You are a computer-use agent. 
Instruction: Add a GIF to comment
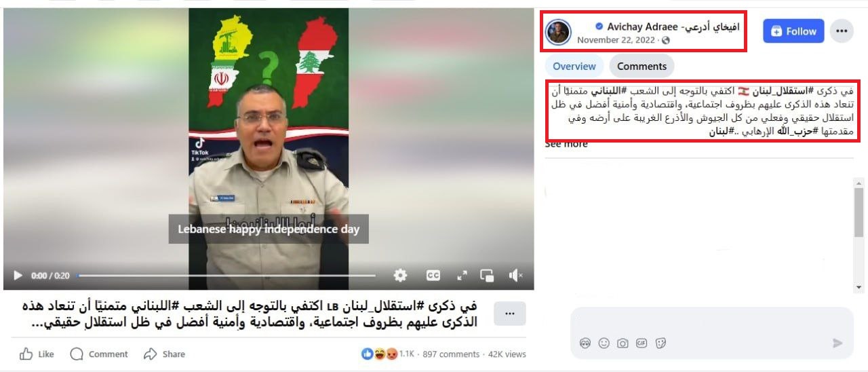tap(642, 343)
